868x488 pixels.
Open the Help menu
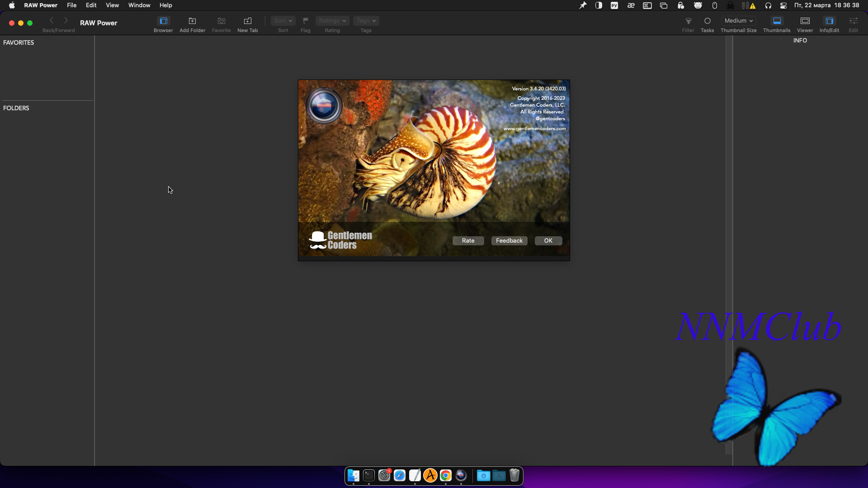pyautogui.click(x=166, y=5)
